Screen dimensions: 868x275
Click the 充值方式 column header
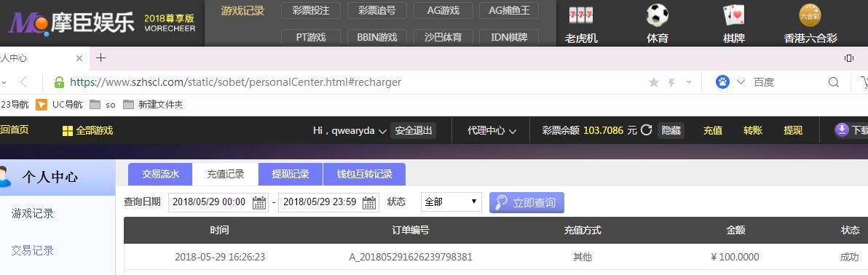(583, 230)
